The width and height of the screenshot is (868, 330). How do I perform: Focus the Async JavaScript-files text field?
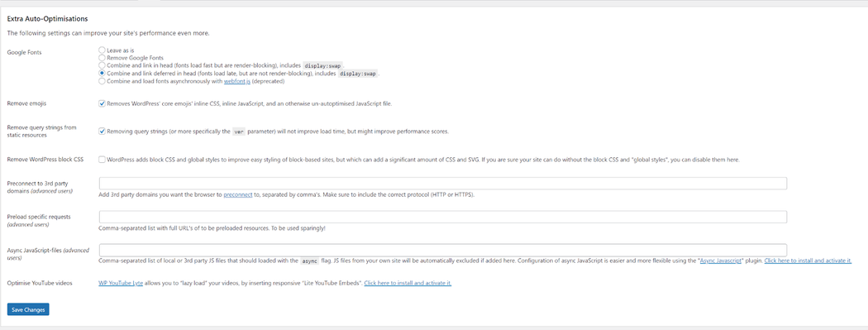point(443,250)
